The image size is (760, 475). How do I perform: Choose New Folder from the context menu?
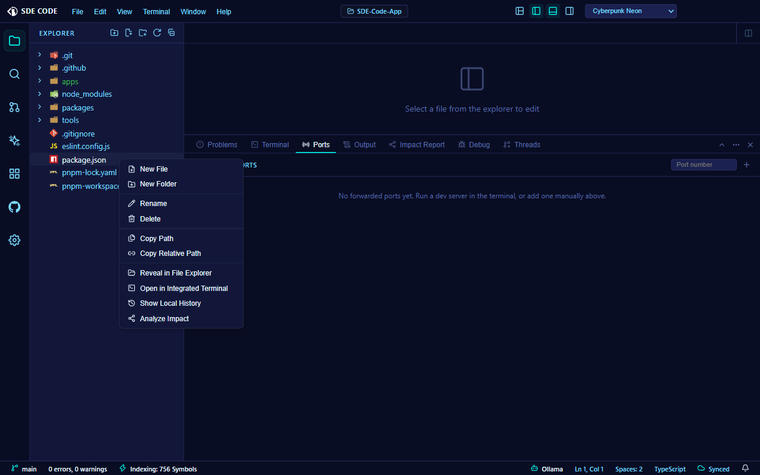(181, 184)
